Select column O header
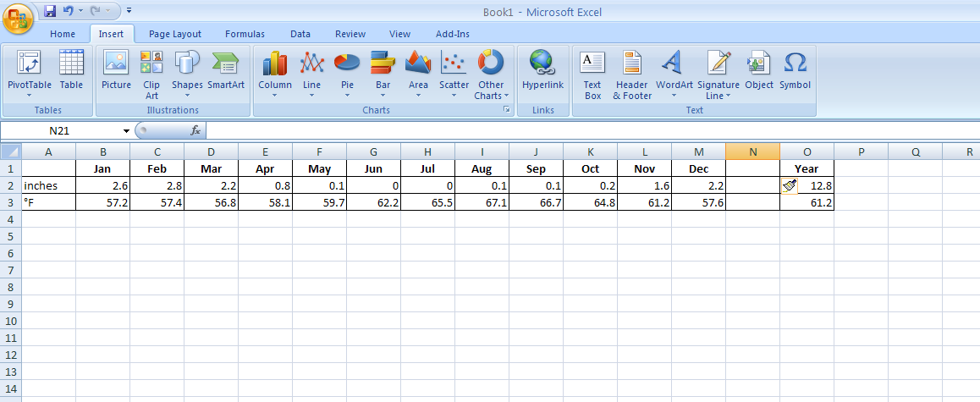 tap(807, 151)
